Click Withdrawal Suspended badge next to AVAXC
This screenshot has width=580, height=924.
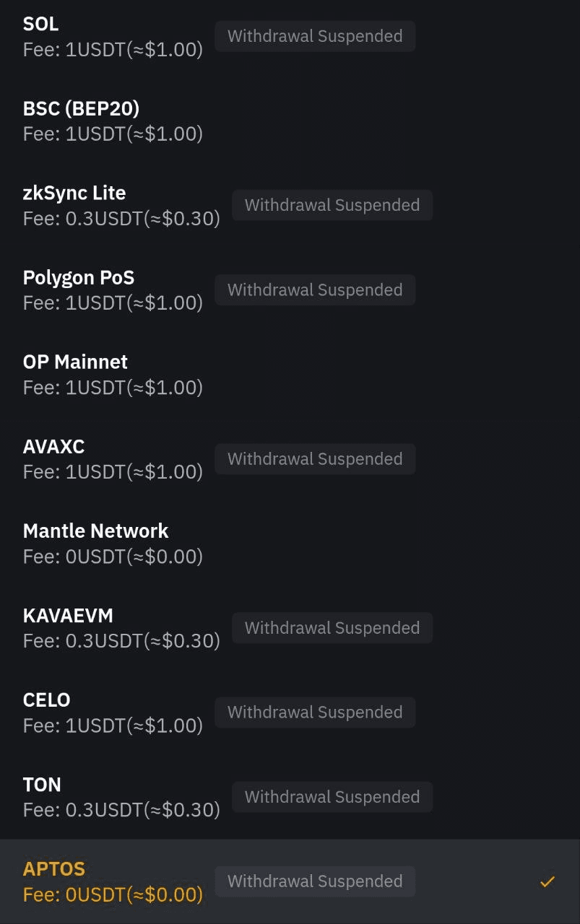pyautogui.click(x=315, y=458)
